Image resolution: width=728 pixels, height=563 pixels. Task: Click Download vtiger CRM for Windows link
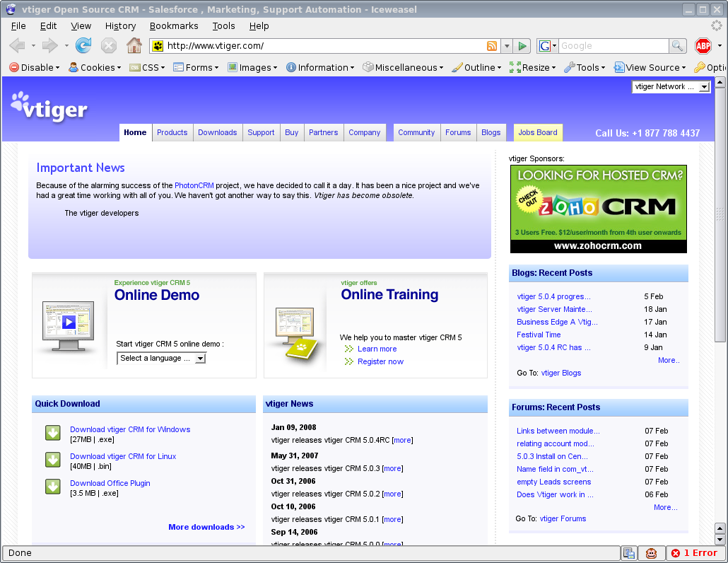130,429
